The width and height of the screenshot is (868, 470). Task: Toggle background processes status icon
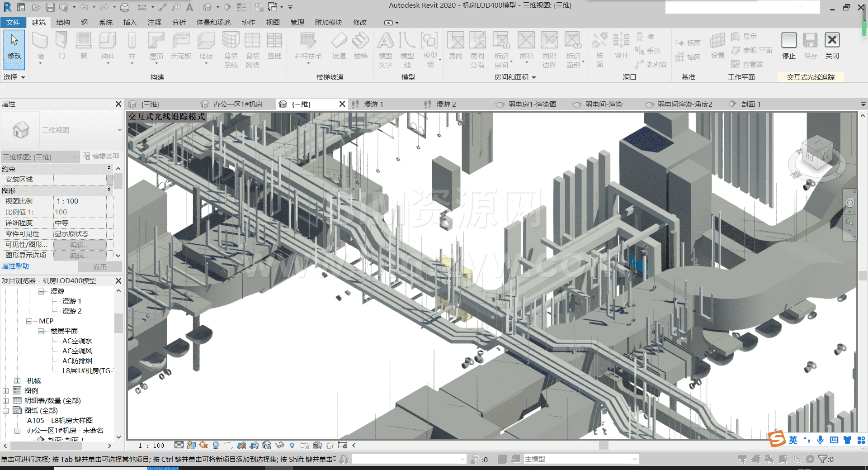810,459
